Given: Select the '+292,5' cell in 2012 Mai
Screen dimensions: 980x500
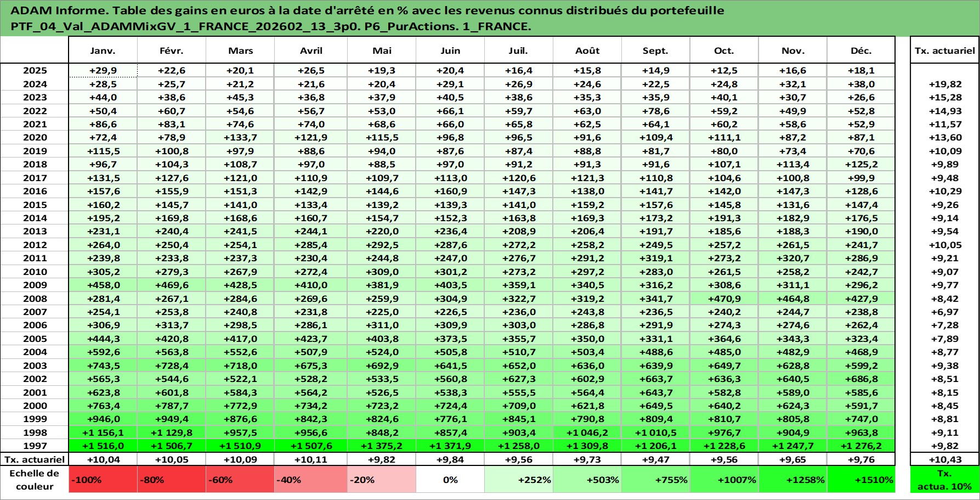Looking at the screenshot, I should 382,245.
